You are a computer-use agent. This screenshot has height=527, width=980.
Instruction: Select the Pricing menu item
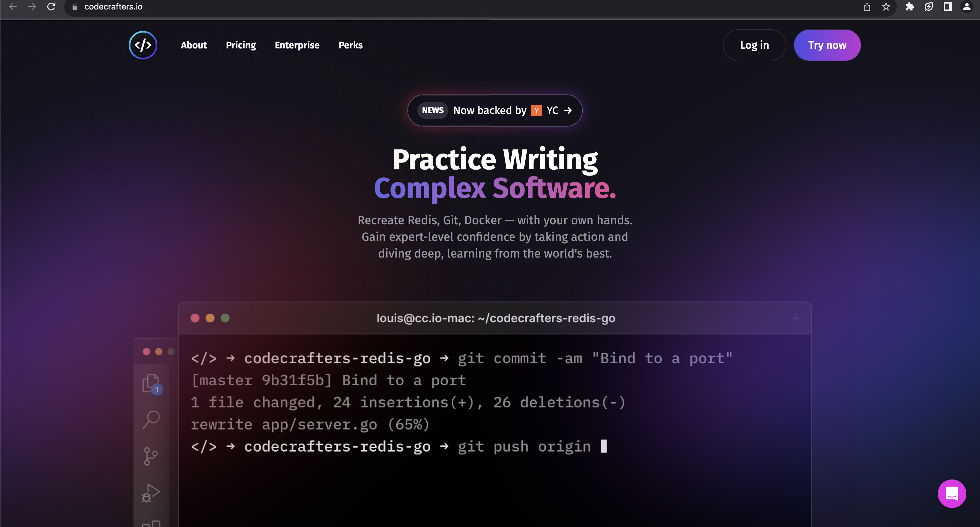coord(241,45)
